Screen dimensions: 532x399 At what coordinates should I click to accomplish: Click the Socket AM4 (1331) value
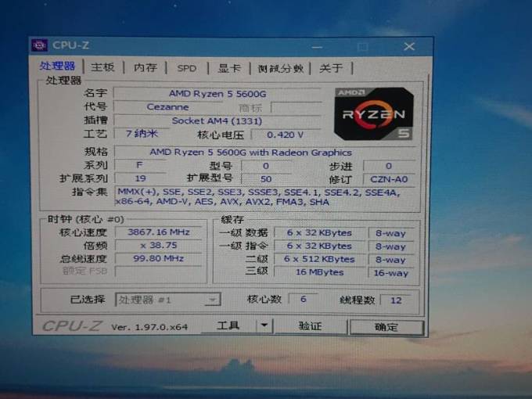point(217,120)
